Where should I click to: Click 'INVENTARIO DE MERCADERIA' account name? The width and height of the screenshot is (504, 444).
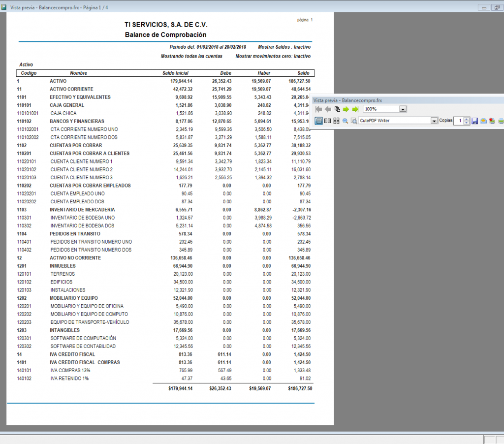[82, 210]
